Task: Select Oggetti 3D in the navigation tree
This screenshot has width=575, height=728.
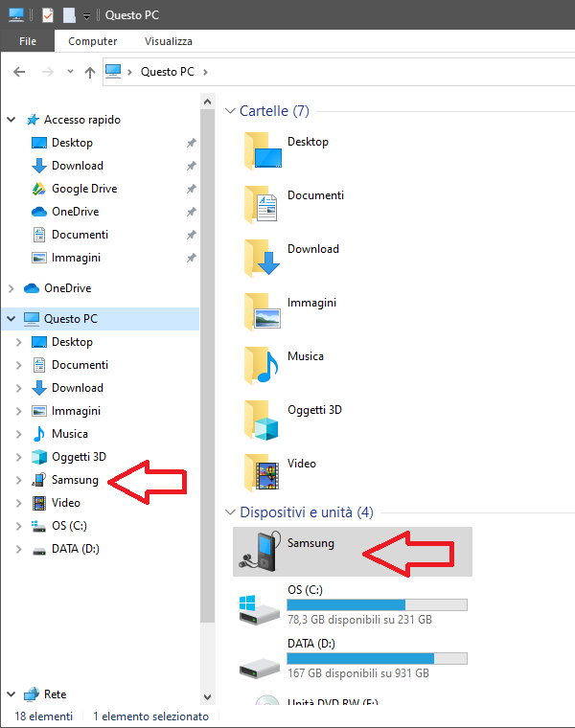Action: pyautogui.click(x=79, y=457)
